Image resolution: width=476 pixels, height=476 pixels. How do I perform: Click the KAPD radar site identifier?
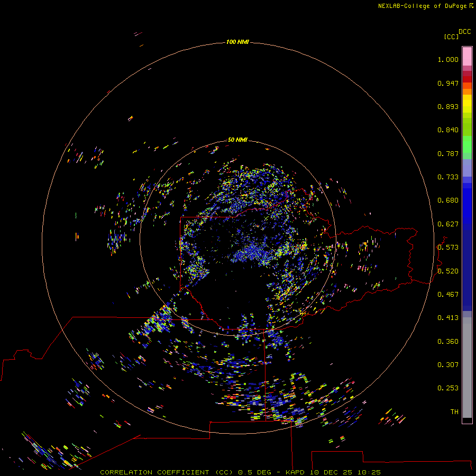coord(295,472)
